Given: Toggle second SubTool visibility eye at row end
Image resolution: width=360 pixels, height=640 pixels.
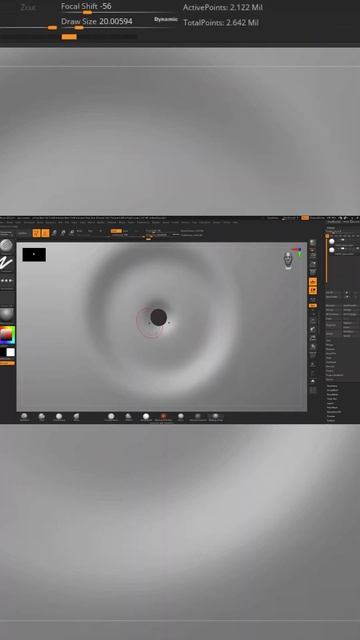Looking at the screenshot, I should tap(358, 248).
